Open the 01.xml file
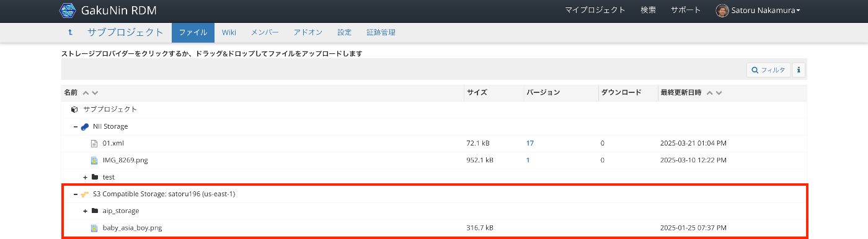Viewport: 868px width, 239px height. pyautogui.click(x=113, y=143)
